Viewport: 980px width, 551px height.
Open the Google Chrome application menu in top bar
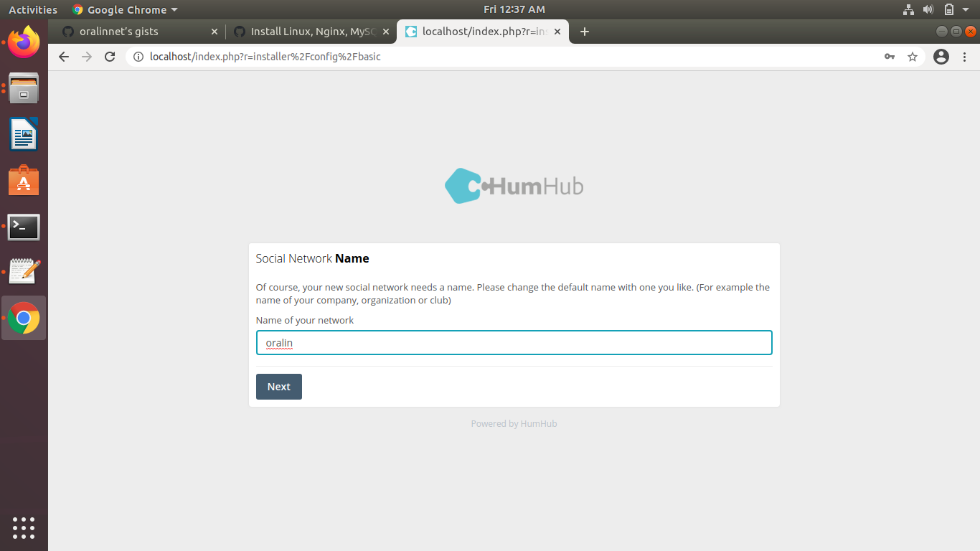(124, 9)
